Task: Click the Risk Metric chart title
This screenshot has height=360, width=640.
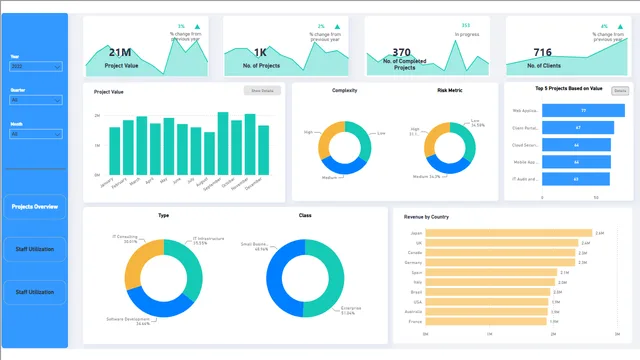Action: pyautogui.click(x=449, y=90)
